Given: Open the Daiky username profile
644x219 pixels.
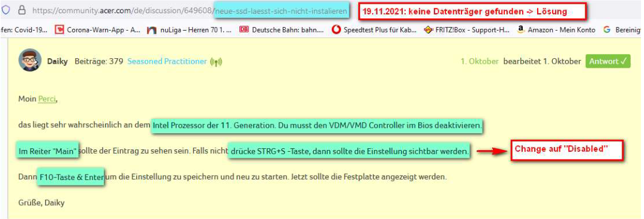Looking at the screenshot, I should tap(58, 62).
